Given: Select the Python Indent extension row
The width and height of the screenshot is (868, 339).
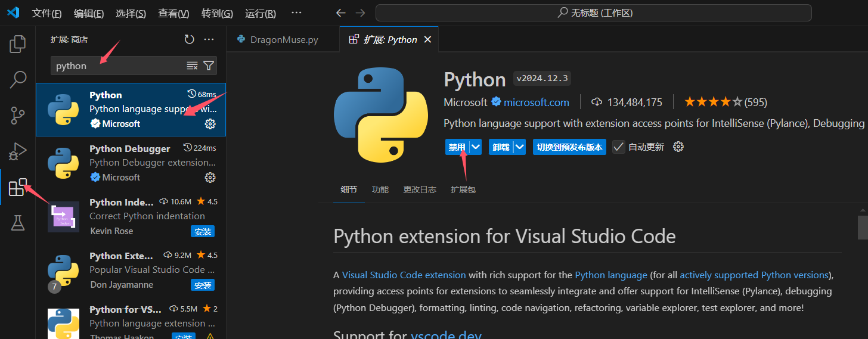Looking at the screenshot, I should [x=131, y=217].
